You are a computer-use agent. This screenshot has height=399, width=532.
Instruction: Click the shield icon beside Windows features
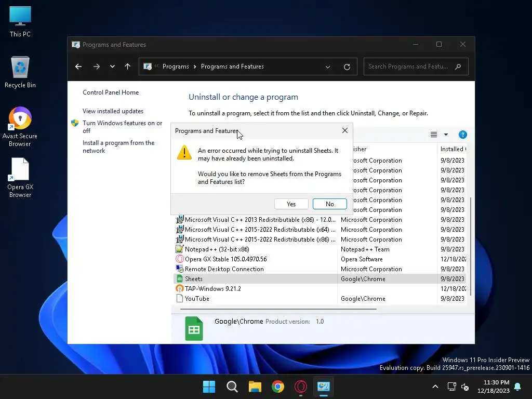tap(75, 123)
